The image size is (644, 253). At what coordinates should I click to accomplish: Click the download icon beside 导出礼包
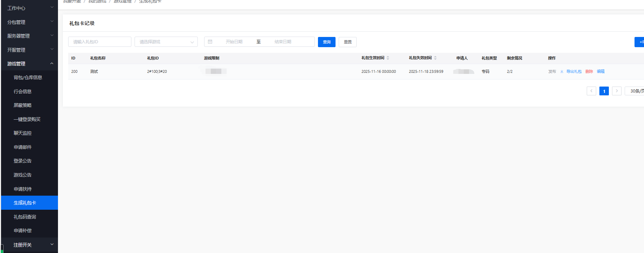point(562,71)
